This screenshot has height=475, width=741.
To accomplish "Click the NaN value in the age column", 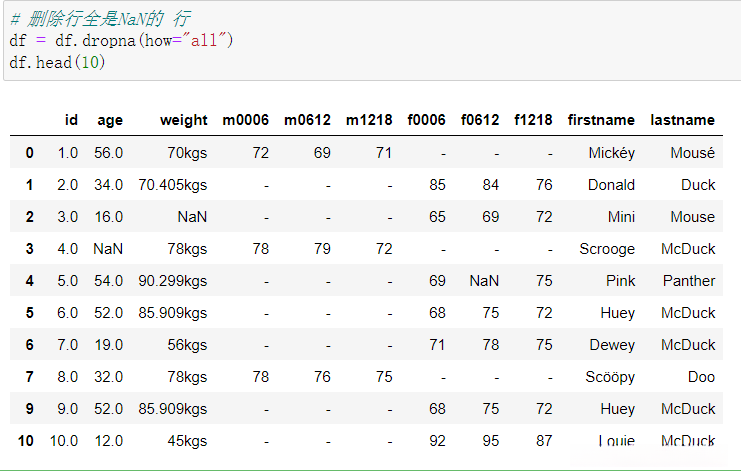I will coord(108,249).
